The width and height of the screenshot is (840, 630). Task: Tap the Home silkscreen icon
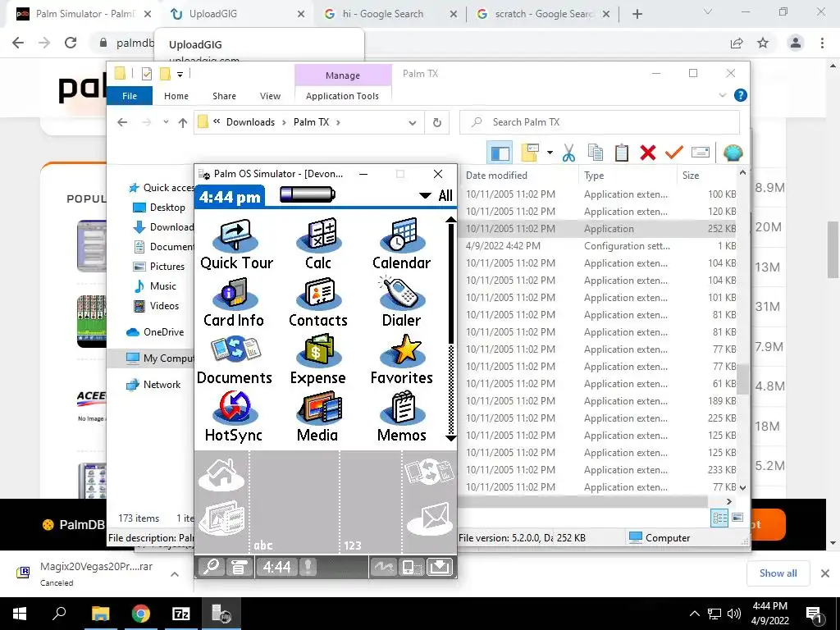(221, 475)
